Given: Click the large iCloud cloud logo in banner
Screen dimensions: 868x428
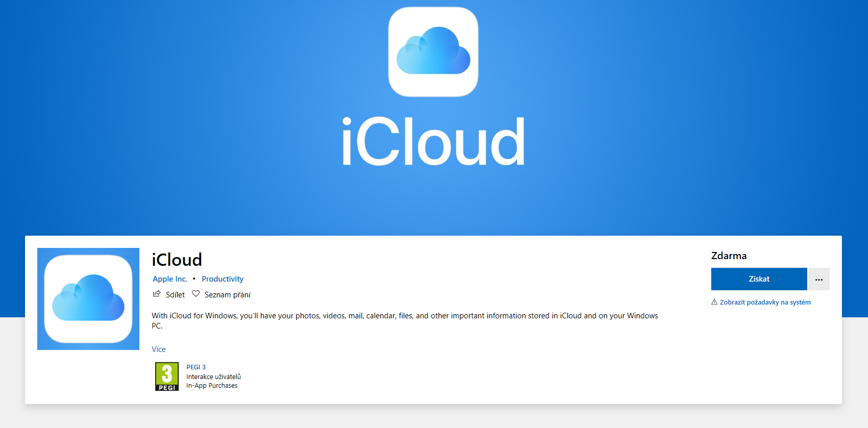Looking at the screenshot, I should pyautogui.click(x=433, y=52).
